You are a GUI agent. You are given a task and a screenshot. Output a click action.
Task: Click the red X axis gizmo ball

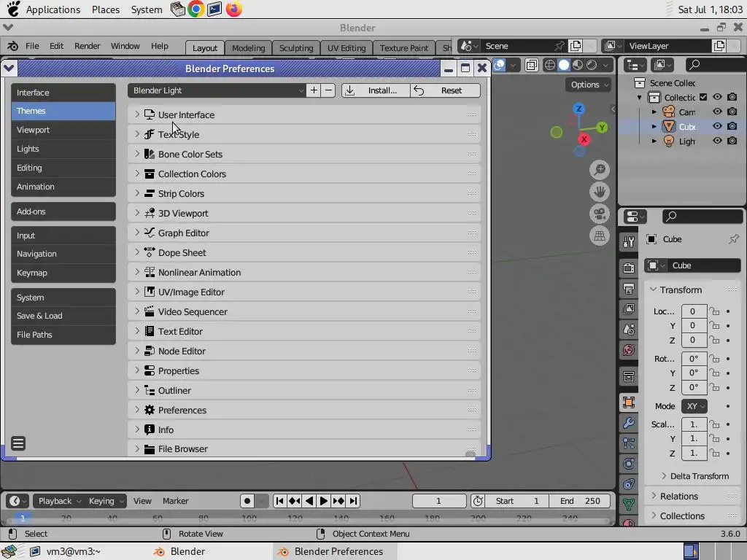[584, 139]
